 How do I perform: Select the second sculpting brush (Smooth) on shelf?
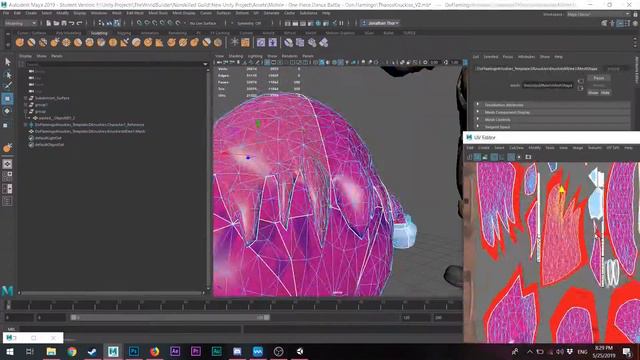31,42
